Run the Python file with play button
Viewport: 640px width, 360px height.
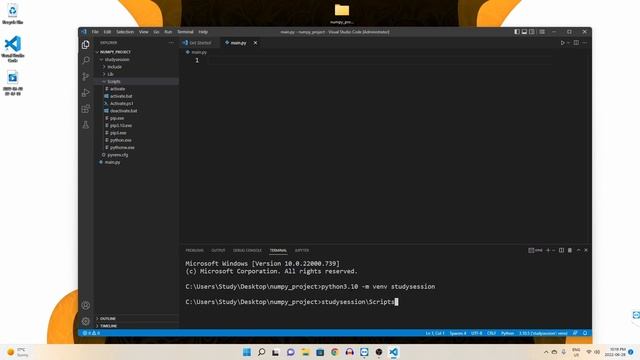click(562, 43)
